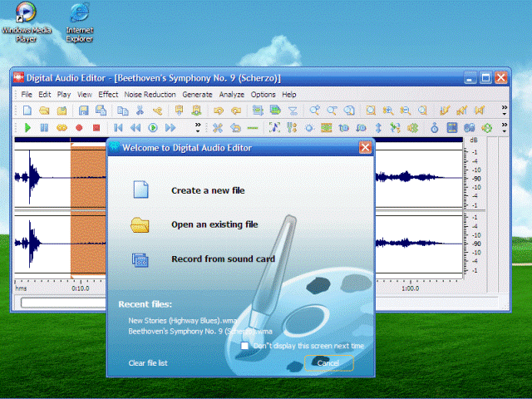Stop playback with the red square button
This screenshot has height=399, width=532.
click(96, 128)
